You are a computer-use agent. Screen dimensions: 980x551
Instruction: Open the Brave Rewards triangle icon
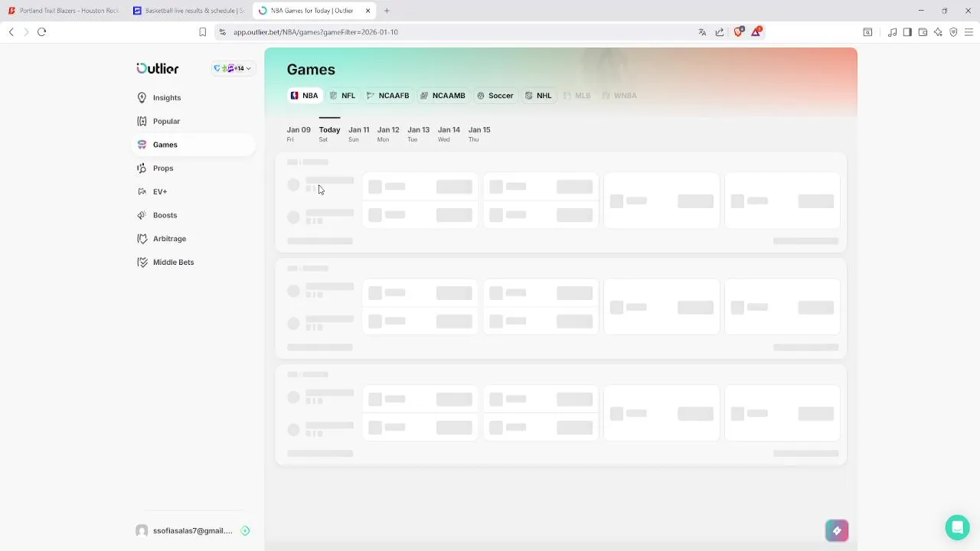(x=756, y=32)
